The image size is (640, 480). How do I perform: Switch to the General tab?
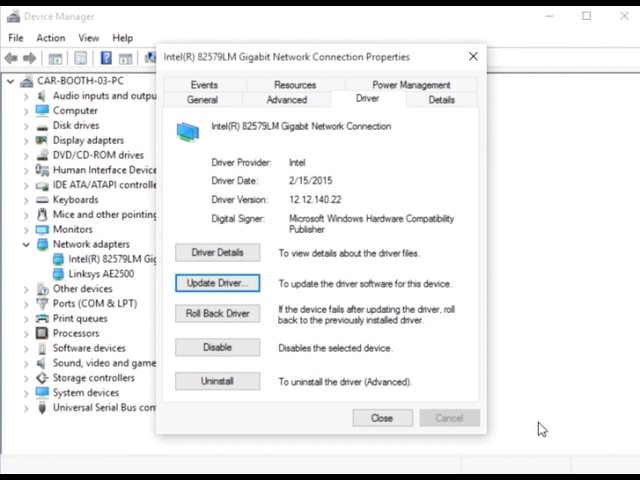(202, 100)
